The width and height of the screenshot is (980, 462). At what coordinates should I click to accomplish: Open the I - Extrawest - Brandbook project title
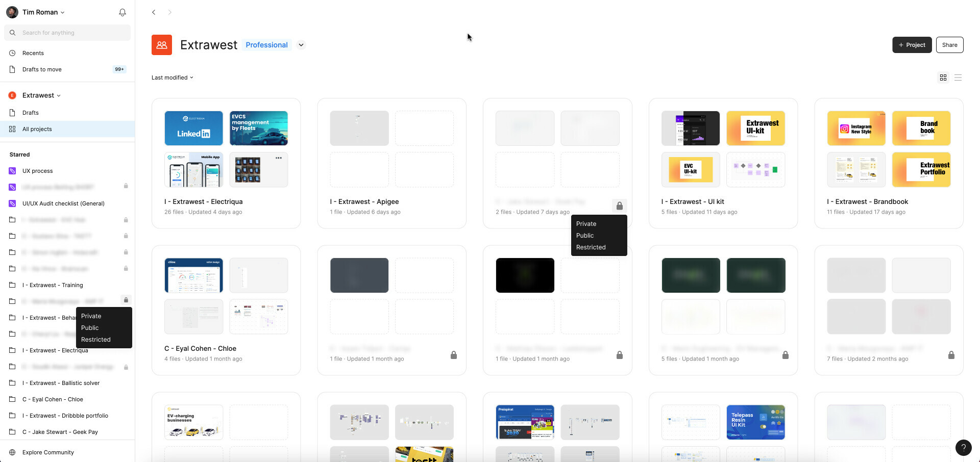tap(867, 202)
